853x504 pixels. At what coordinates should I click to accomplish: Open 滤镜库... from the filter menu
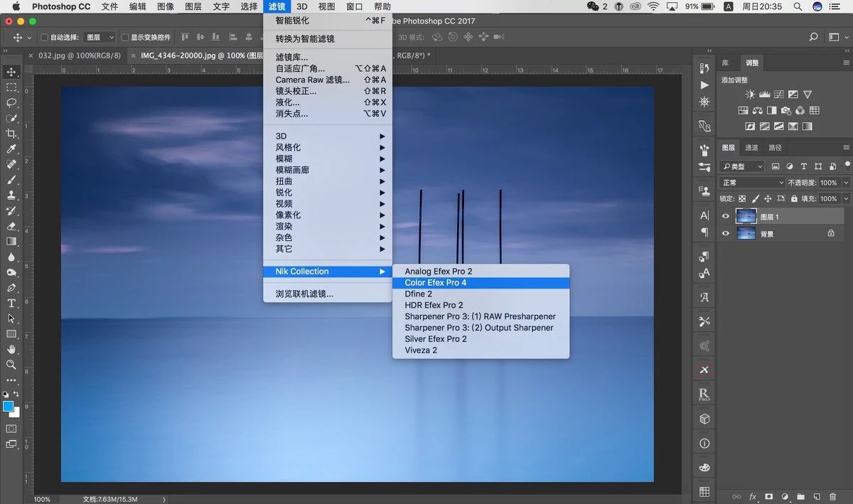point(291,57)
